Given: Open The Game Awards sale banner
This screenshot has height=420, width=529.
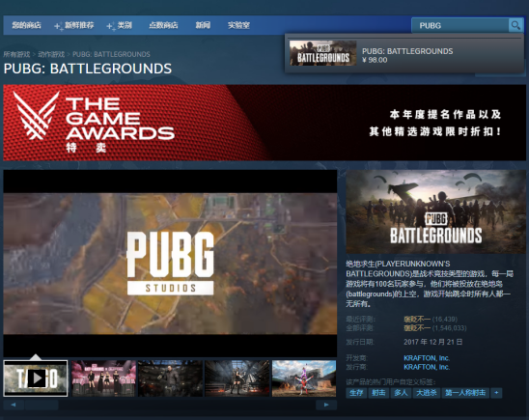Looking at the screenshot, I should 264,123.
